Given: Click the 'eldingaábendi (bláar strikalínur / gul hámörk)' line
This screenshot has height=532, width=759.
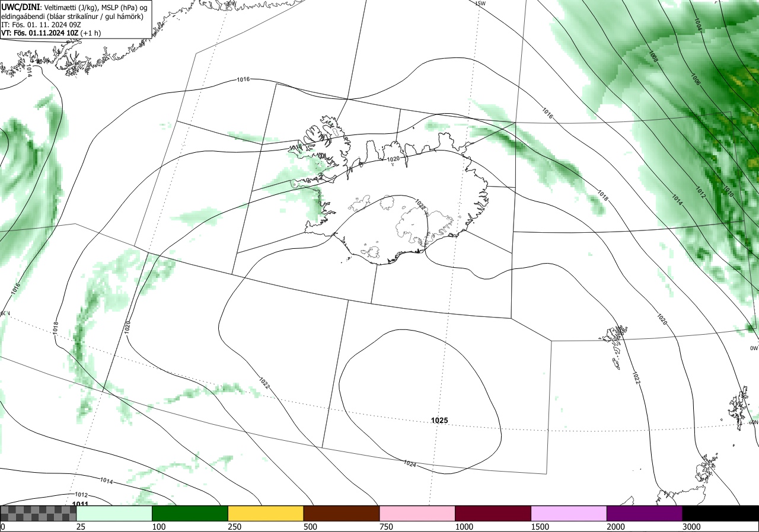Looking at the screenshot, I should [x=72, y=16].
